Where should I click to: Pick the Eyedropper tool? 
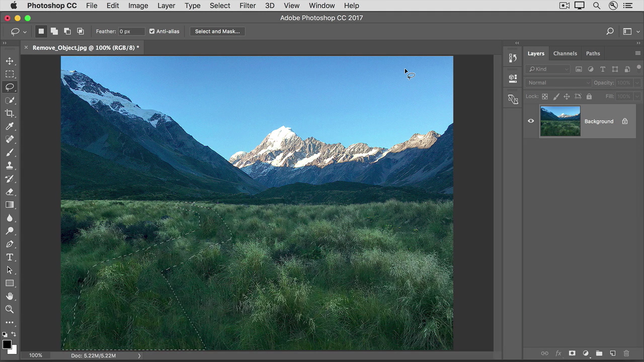coord(10,127)
